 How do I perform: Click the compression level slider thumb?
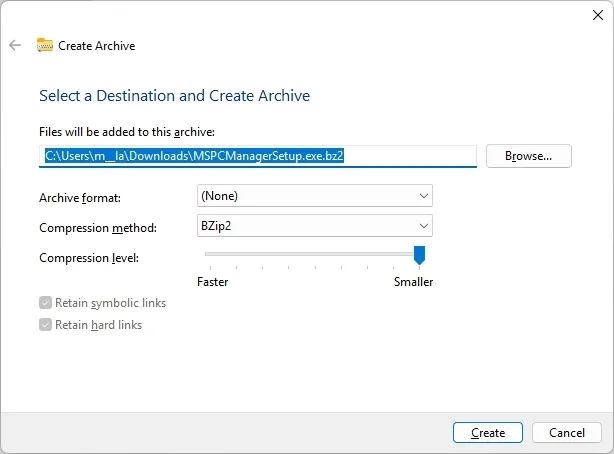coord(419,255)
